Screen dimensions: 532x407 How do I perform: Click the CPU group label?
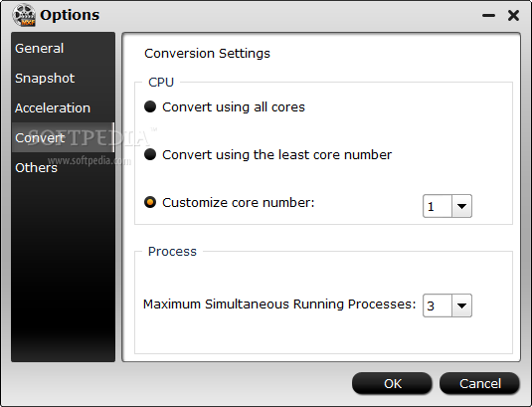(x=161, y=83)
